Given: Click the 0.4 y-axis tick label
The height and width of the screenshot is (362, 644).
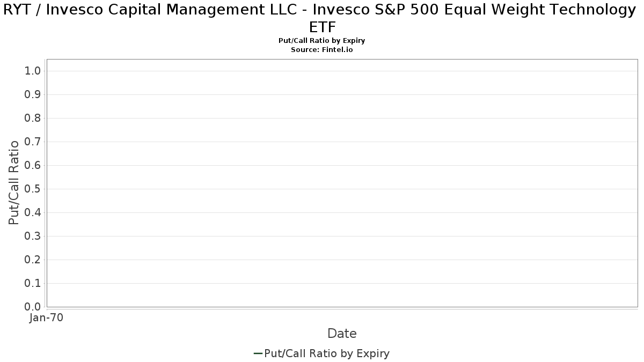Looking at the screenshot, I should [33, 212].
